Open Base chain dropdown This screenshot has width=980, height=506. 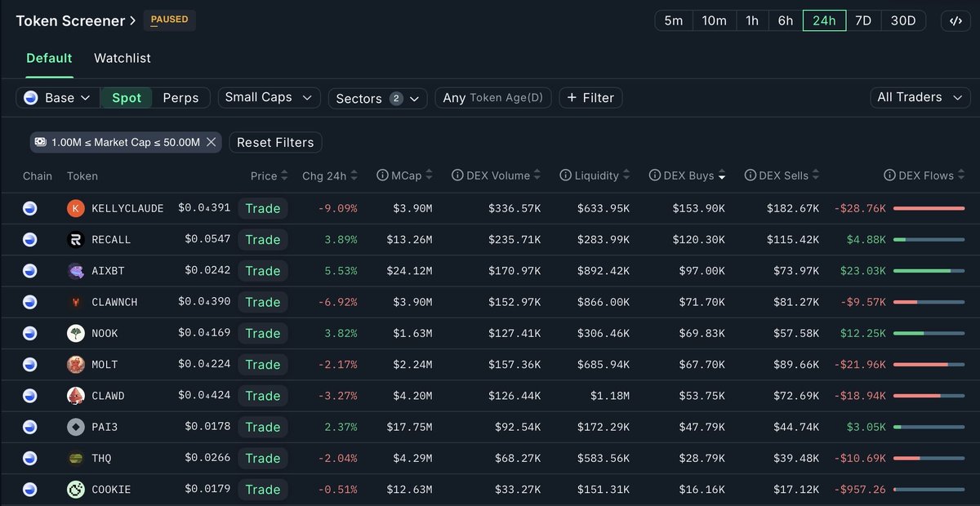point(58,98)
